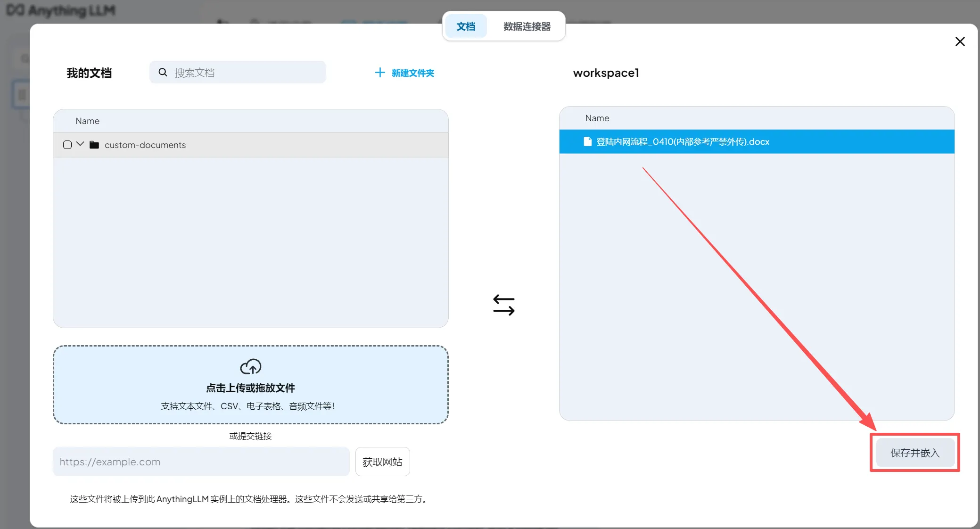The width and height of the screenshot is (980, 529).
Task: Click the cloud upload icon
Action: coord(250,366)
